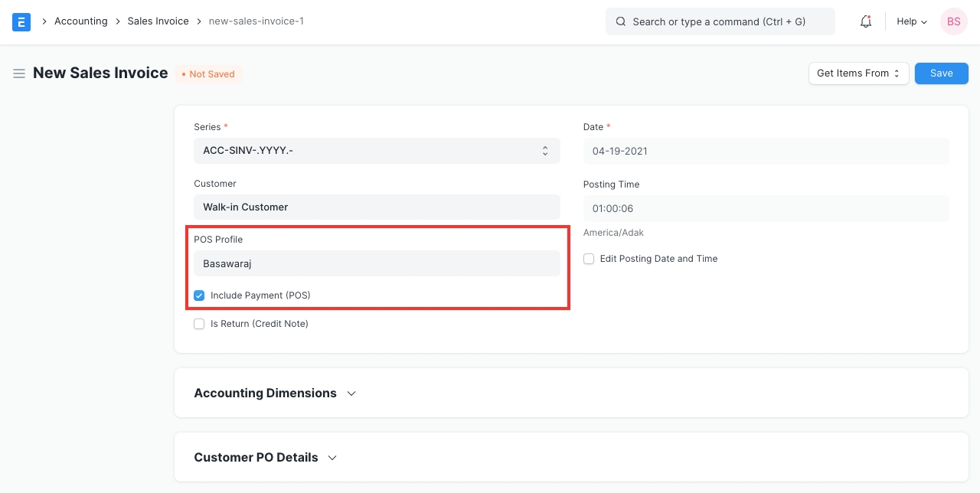Click the Save button
Viewport: 980px width, 493px height.
pyautogui.click(x=941, y=73)
